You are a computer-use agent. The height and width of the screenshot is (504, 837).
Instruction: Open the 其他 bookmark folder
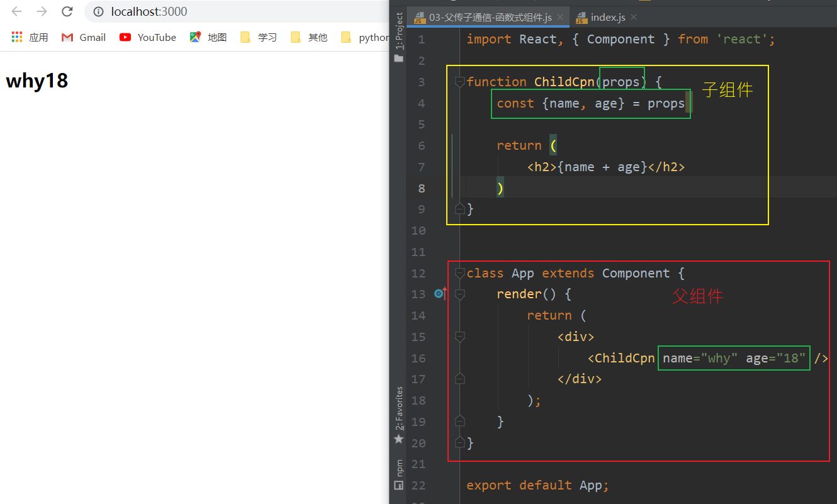[309, 37]
